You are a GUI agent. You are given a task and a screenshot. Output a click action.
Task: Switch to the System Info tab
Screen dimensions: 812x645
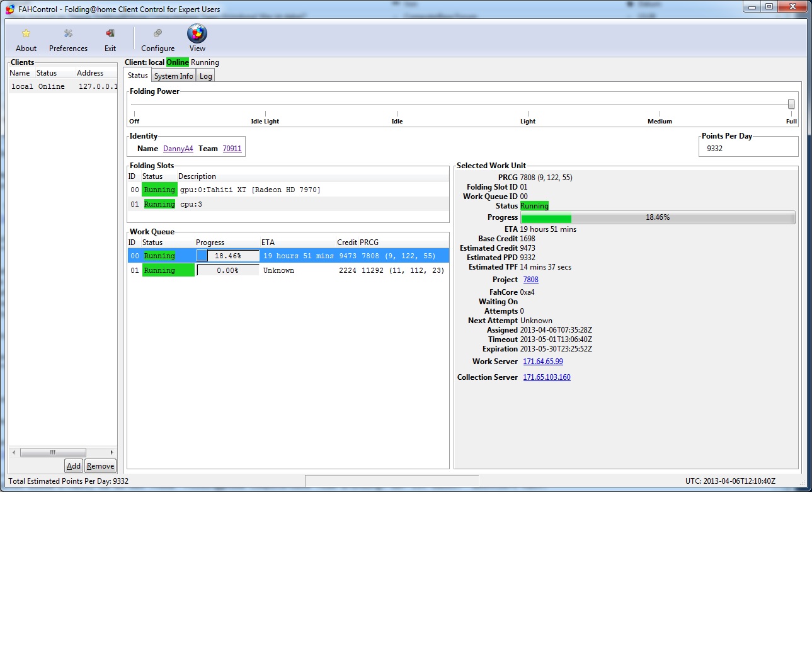(x=173, y=76)
